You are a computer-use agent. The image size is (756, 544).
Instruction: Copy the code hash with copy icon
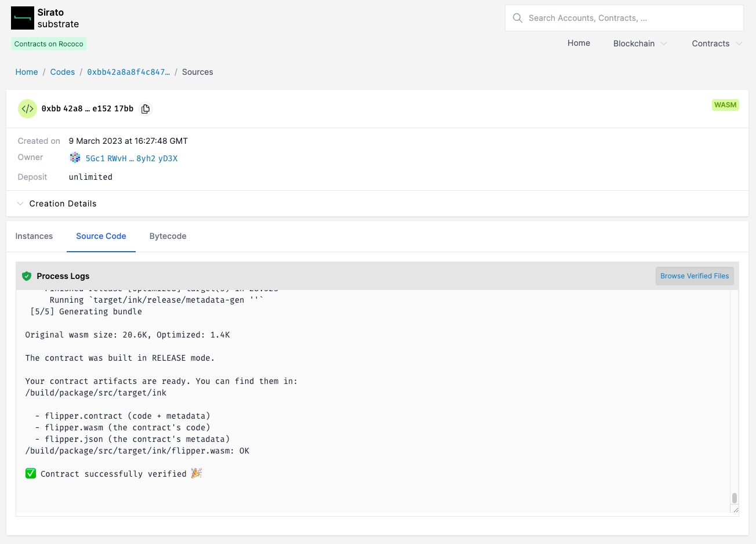[x=146, y=109]
